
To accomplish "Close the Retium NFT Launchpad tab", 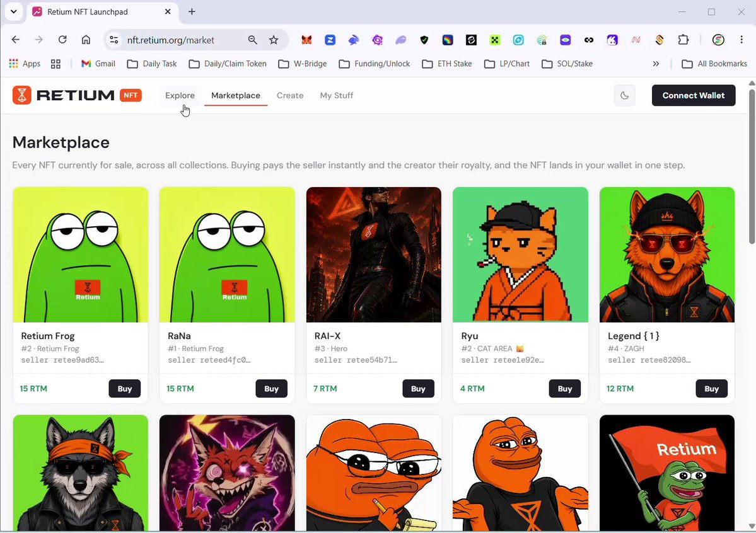I will (168, 11).
